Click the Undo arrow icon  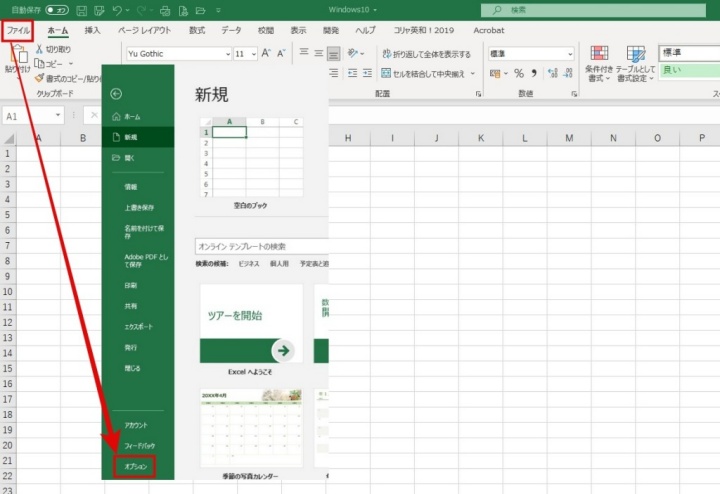click(x=117, y=10)
